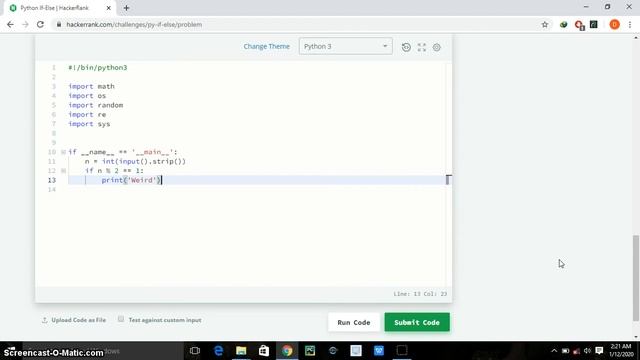Open the green browser extension icon
The image size is (640, 360).
tap(564, 24)
